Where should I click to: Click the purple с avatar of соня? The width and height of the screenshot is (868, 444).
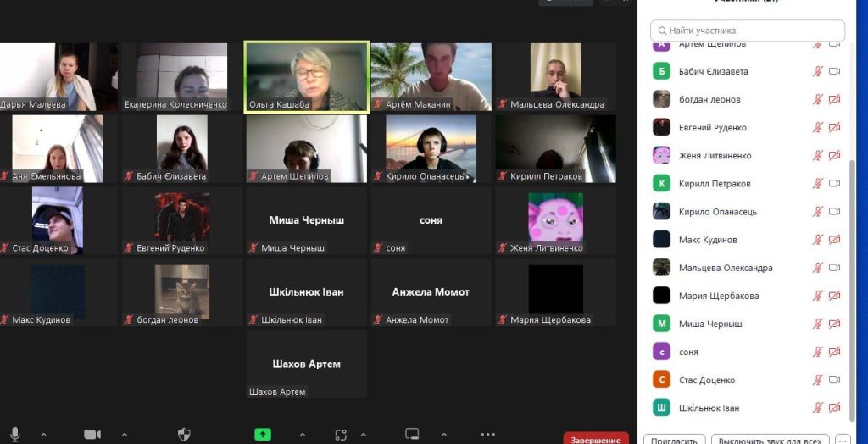coord(661,352)
